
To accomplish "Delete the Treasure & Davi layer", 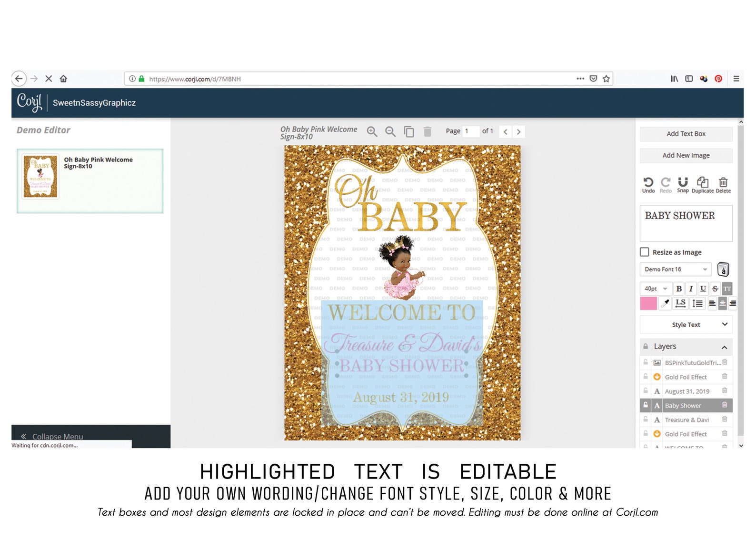I will (x=725, y=419).
